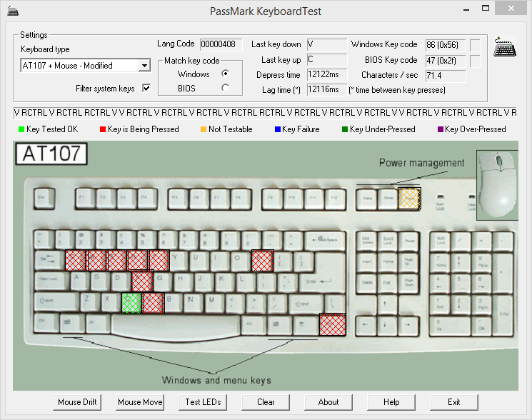This screenshot has width=532, height=420.
Task: Click the left Shift key on keyboard image
Action: (x=56, y=302)
